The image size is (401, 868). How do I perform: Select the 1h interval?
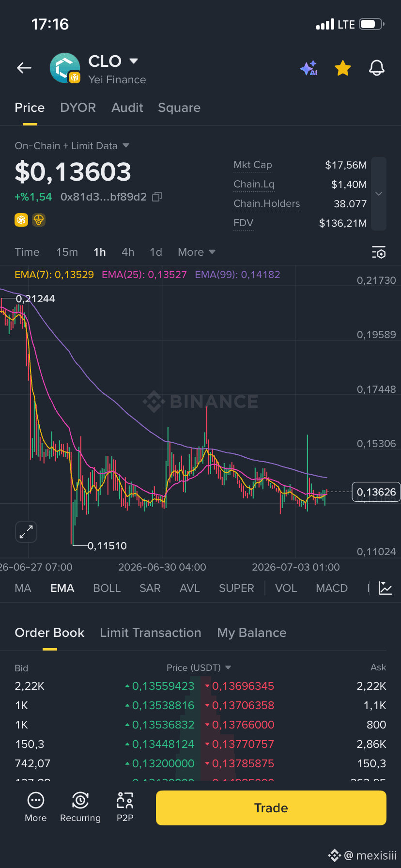(100, 252)
